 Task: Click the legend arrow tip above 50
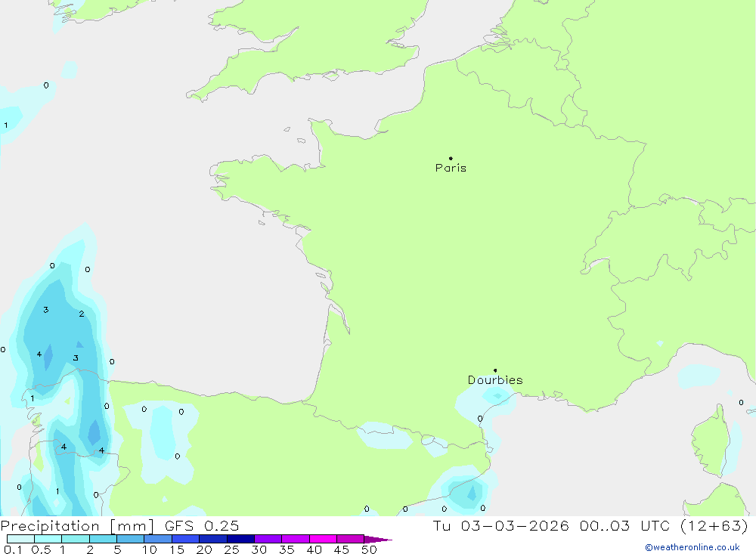point(379,540)
